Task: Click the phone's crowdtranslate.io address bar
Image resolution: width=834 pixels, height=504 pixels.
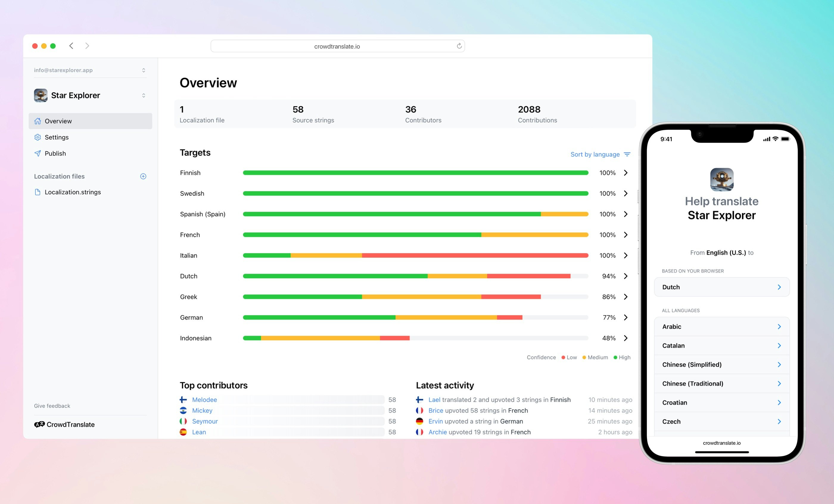Action: click(722, 443)
